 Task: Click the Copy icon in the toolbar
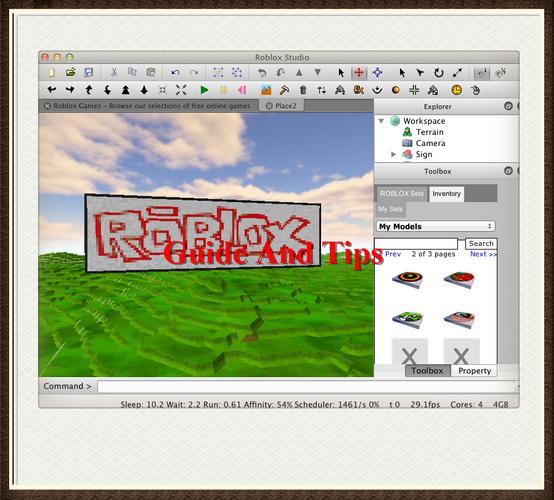click(132, 72)
